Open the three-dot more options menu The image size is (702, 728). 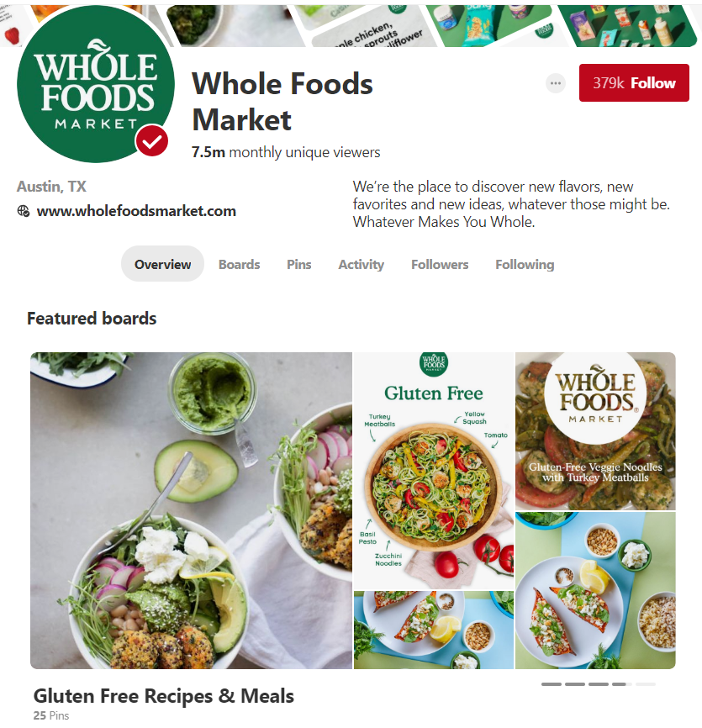pos(555,83)
